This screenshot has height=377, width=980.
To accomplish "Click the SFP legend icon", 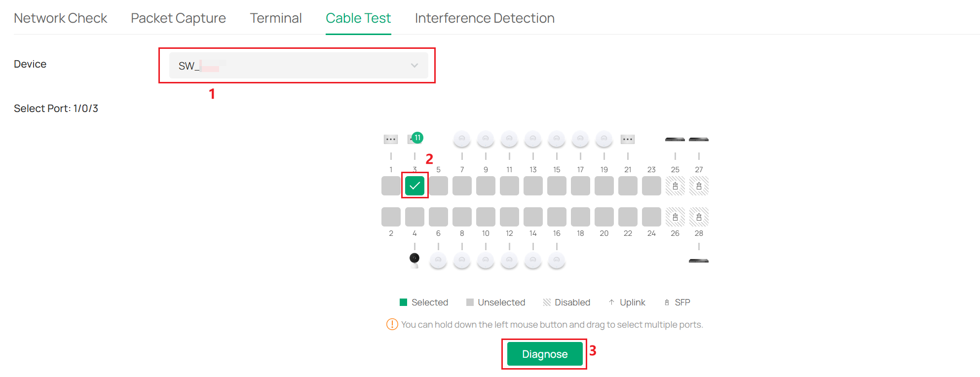I will [667, 302].
